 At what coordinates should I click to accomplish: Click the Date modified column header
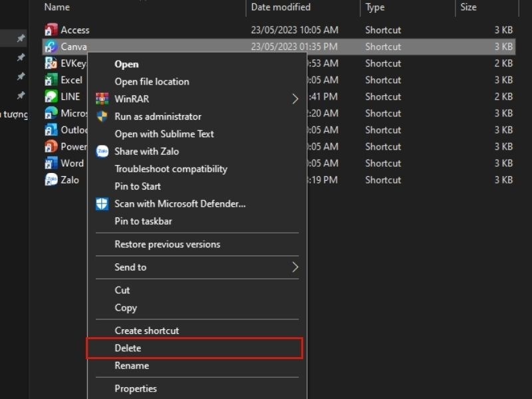(x=281, y=7)
